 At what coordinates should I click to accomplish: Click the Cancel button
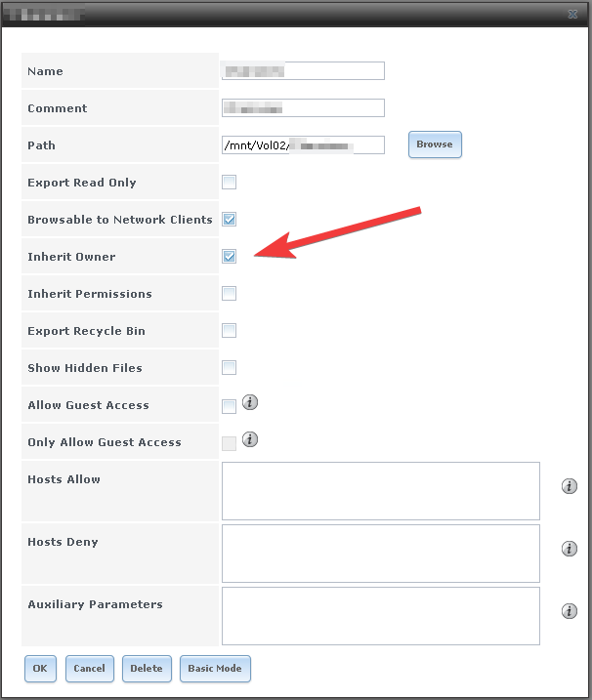coord(89,669)
